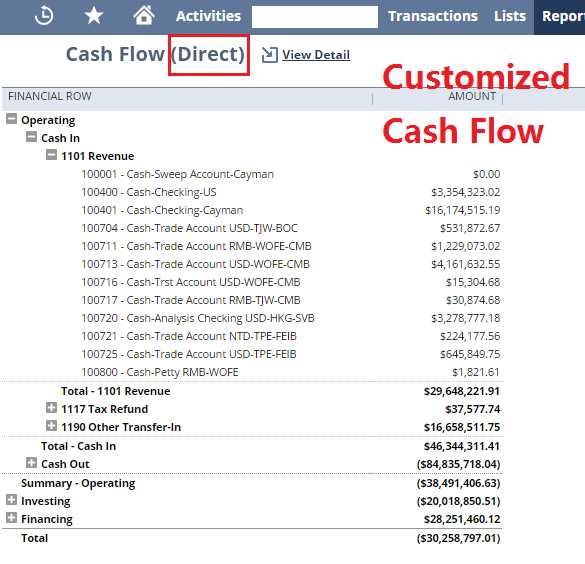Expand the Financing section

click(12, 518)
